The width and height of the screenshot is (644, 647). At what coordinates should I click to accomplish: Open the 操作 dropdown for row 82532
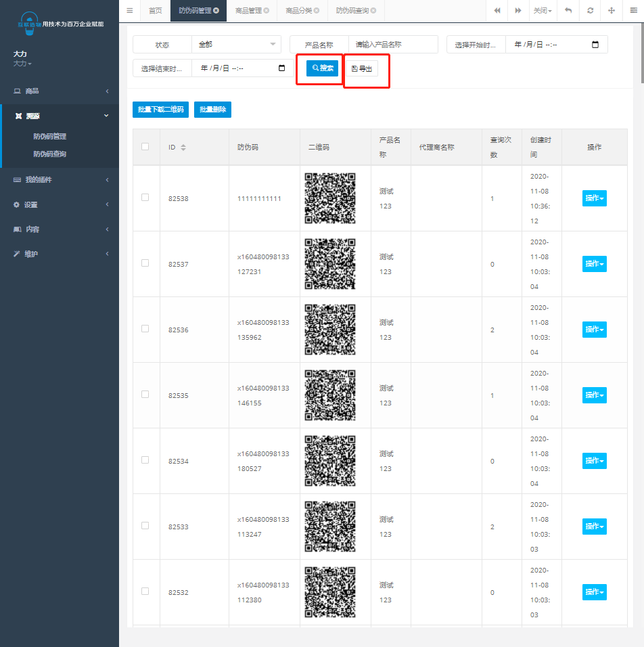pos(594,592)
